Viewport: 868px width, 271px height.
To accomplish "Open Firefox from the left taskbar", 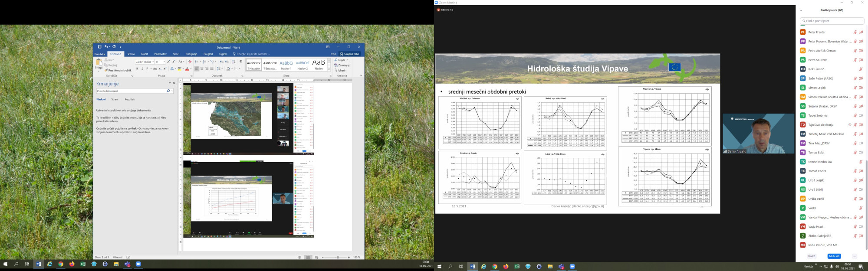I will pos(72,264).
